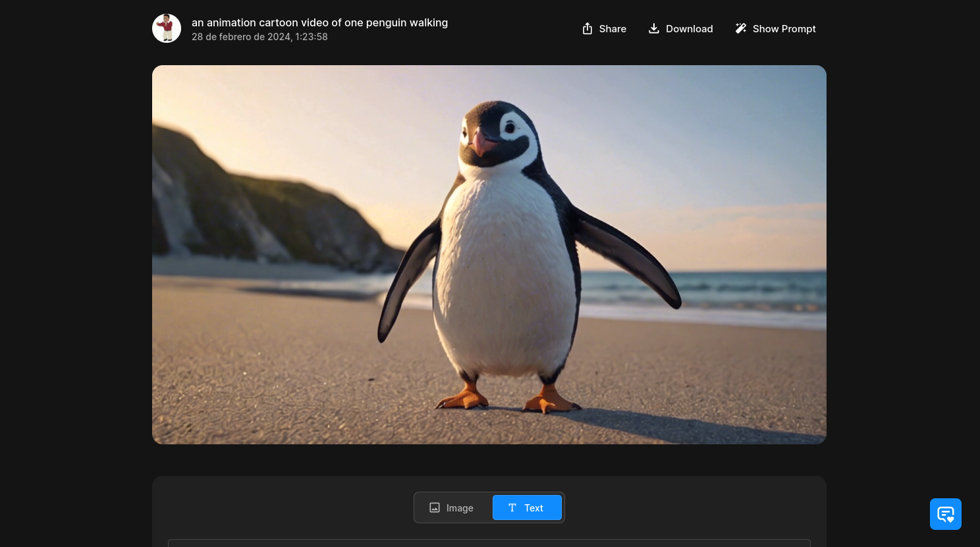980x547 pixels.
Task: Click the T icon in the Text tab
Action: tap(512, 508)
